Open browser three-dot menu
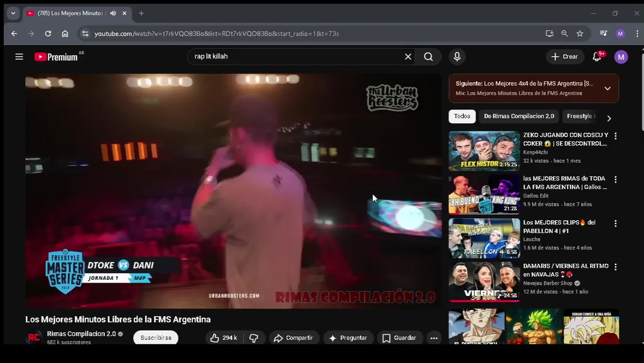644x363 pixels. (x=637, y=33)
